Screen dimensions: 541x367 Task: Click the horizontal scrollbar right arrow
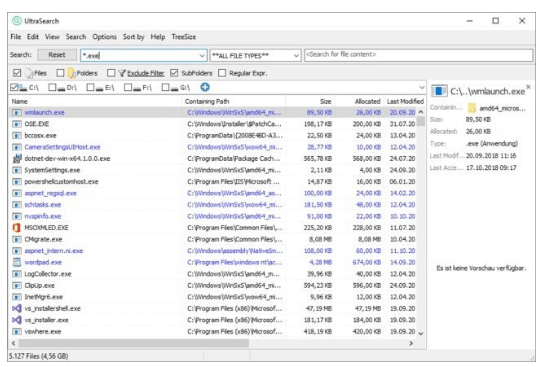(411, 343)
